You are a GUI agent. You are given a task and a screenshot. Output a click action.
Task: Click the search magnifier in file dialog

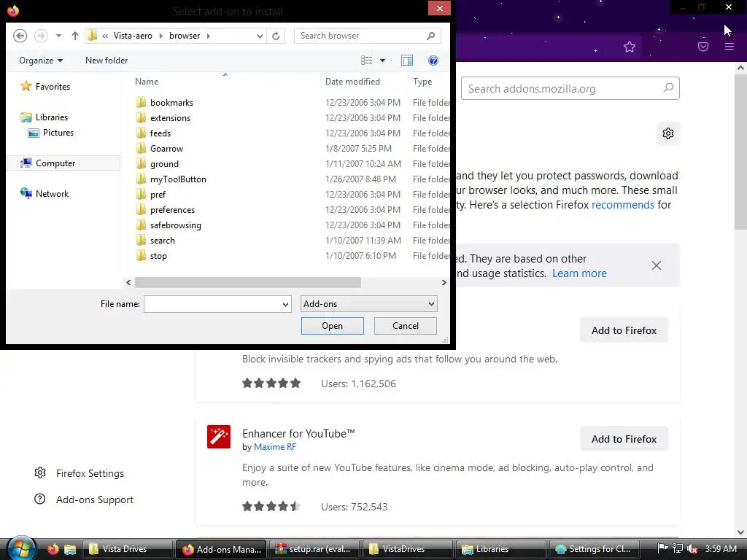[x=430, y=36]
